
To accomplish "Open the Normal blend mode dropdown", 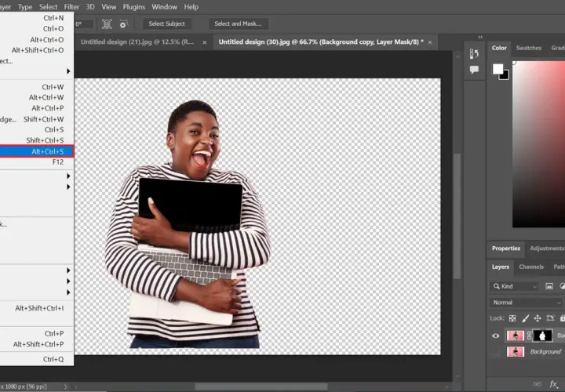I will [526, 303].
